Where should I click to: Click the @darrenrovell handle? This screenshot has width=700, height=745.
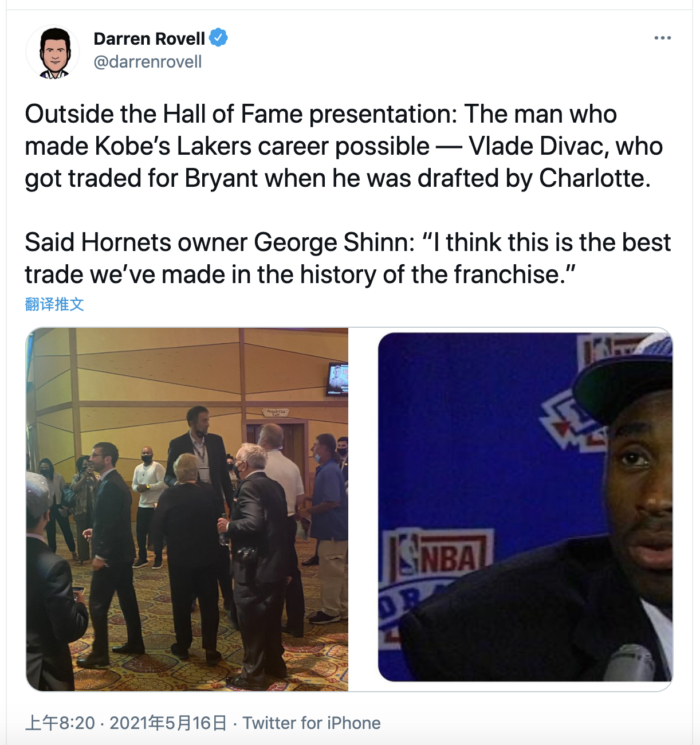148,62
